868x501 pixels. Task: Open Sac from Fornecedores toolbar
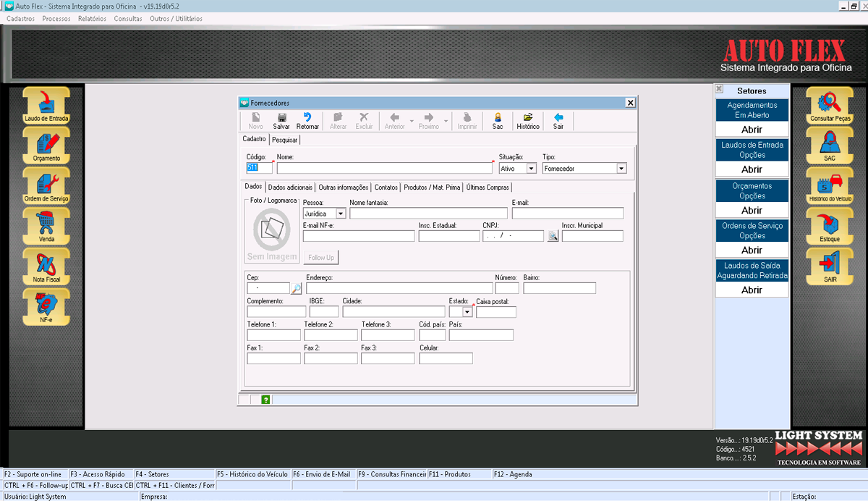[x=498, y=121]
